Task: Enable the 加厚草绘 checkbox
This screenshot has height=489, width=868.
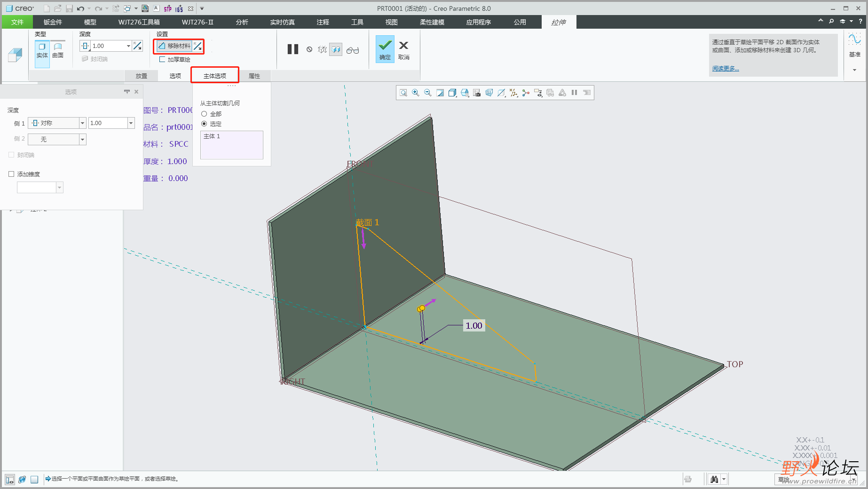Action: click(x=162, y=59)
